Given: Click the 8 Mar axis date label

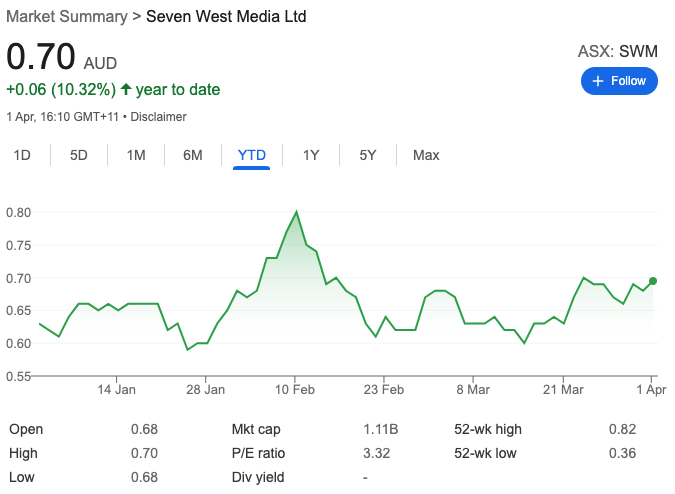Looking at the screenshot, I should pos(473,390).
